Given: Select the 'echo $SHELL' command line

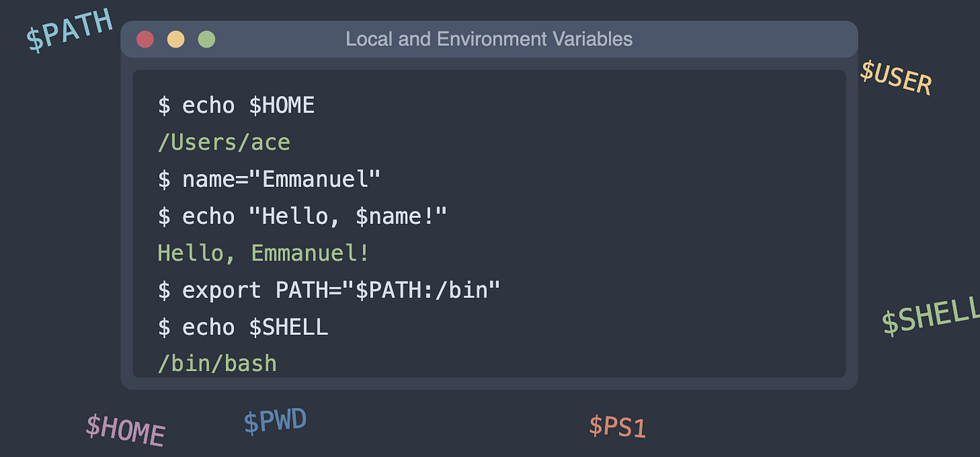Looking at the screenshot, I should coord(242,327).
